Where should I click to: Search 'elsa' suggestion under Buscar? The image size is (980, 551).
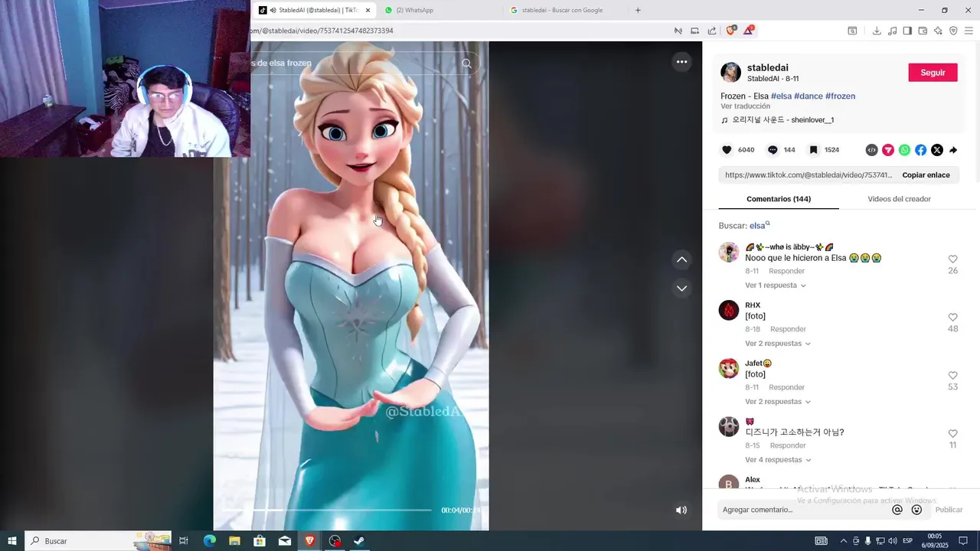[759, 226]
